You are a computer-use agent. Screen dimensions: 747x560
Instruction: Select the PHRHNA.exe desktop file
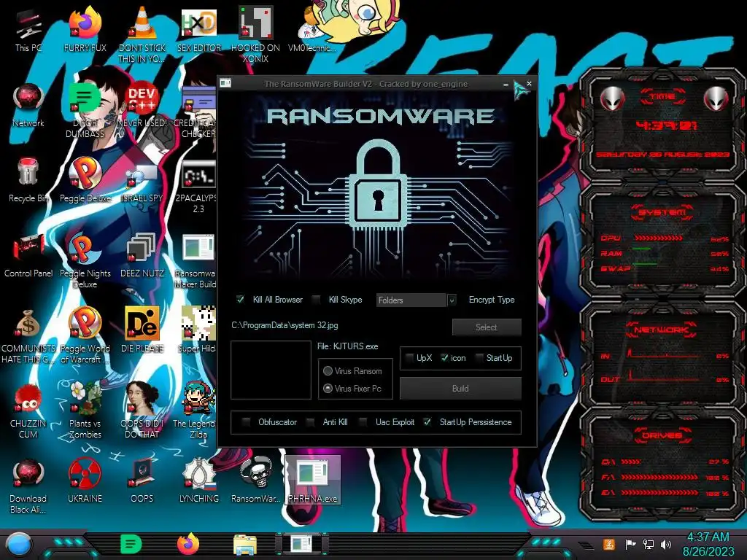312,480
